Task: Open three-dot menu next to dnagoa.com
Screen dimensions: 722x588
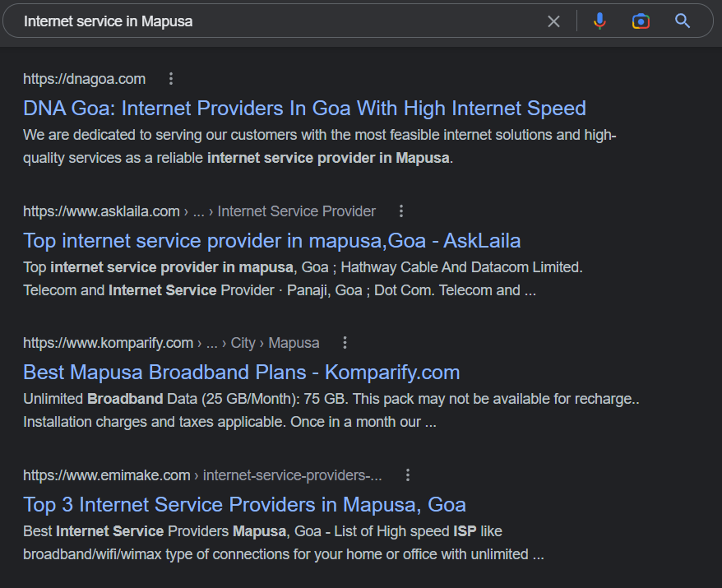Action: pyautogui.click(x=171, y=79)
